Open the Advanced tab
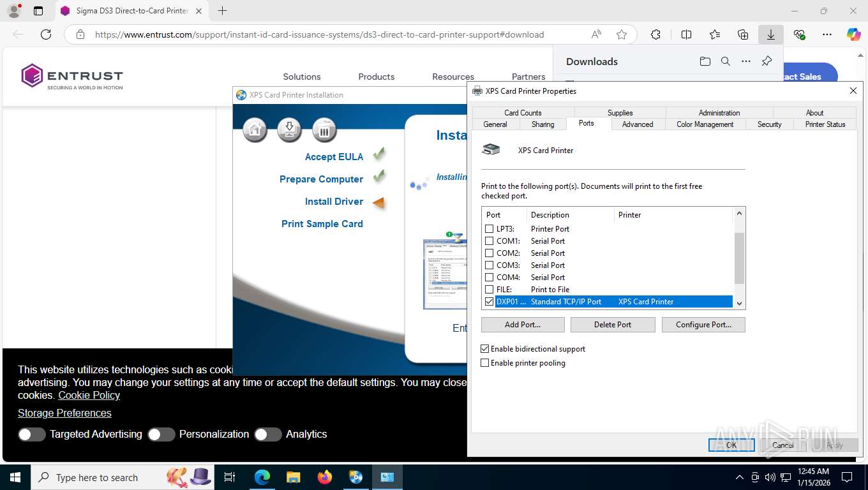This screenshot has height=490, width=868. tap(638, 124)
